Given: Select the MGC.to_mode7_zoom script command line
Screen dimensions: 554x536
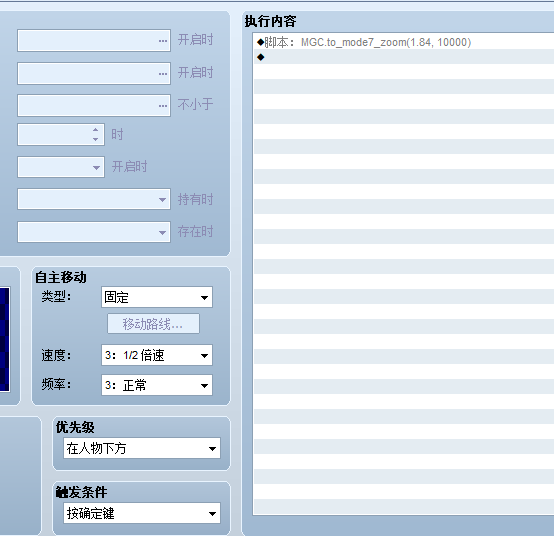Looking at the screenshot, I should (x=403, y=42).
